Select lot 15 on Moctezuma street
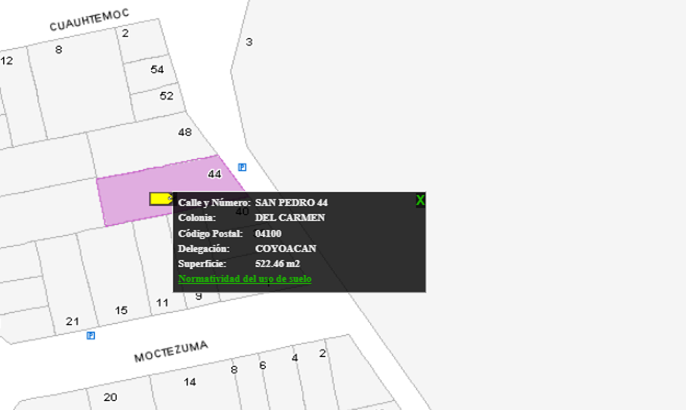 121,310
